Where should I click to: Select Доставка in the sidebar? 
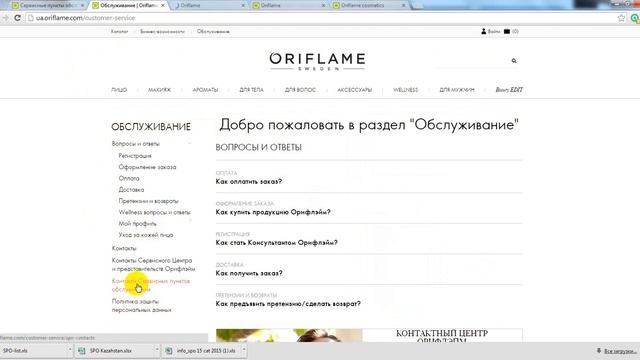[131, 190]
